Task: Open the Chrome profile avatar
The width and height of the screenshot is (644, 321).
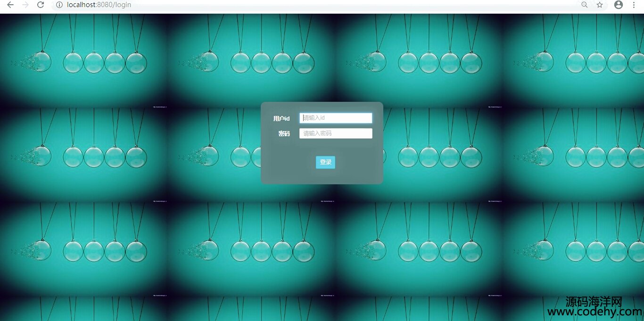Action: point(619,5)
